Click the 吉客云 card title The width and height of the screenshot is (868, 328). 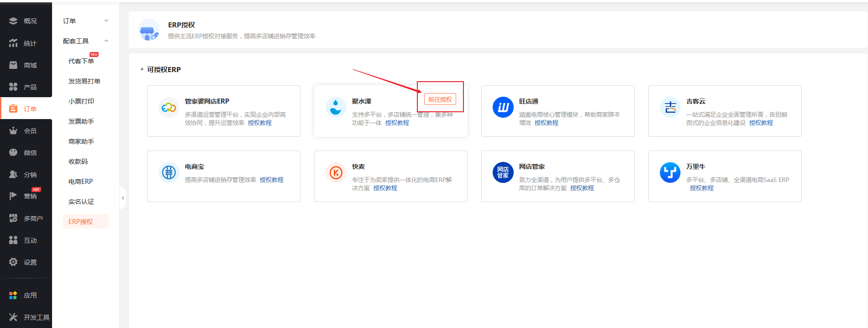click(696, 101)
